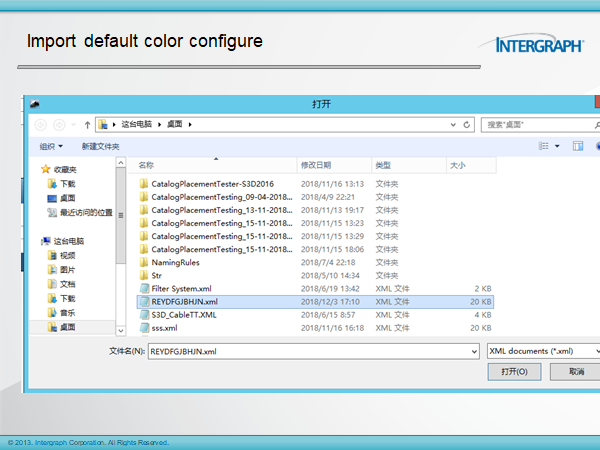This screenshot has height=450, width=600.
Task: Sort by 名称 column header
Action: pos(213,165)
